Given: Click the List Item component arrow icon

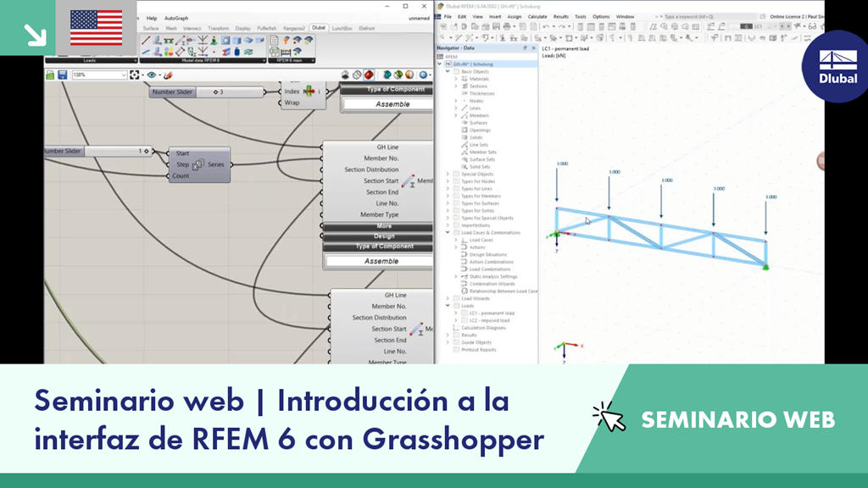Looking at the screenshot, I should click(x=309, y=91).
